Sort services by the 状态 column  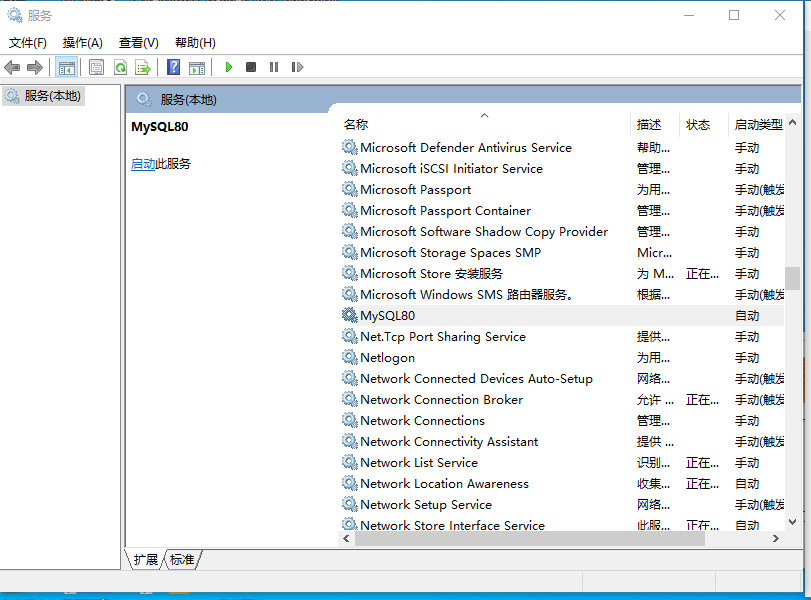pos(698,124)
